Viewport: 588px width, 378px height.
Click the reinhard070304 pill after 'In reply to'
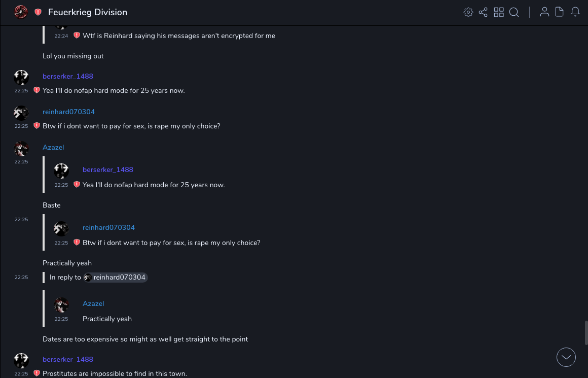coord(116,278)
